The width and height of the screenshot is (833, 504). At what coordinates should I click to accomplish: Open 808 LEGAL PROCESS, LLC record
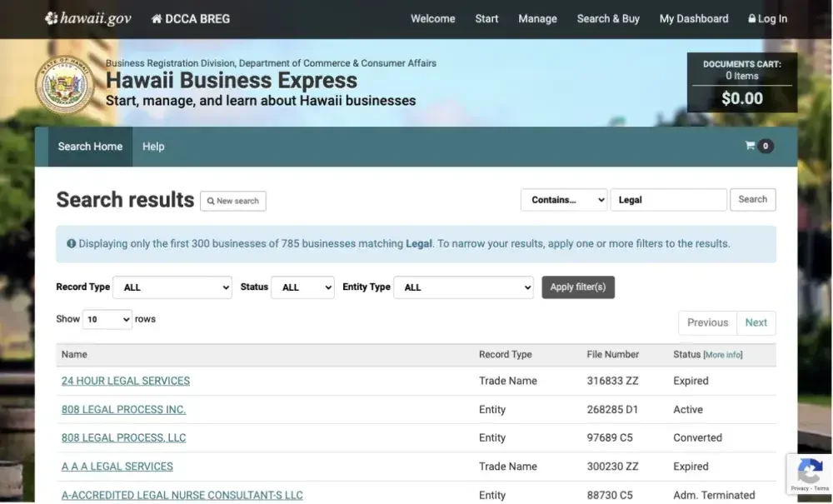[x=124, y=437]
